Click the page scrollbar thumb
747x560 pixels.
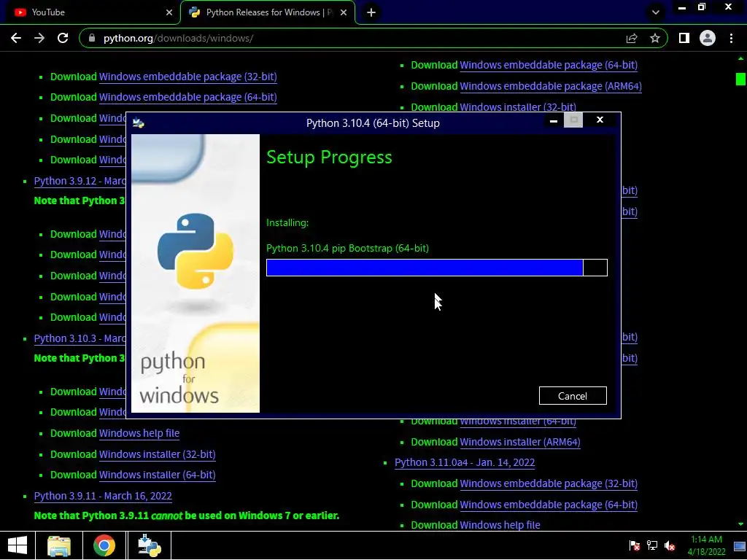pos(740,79)
